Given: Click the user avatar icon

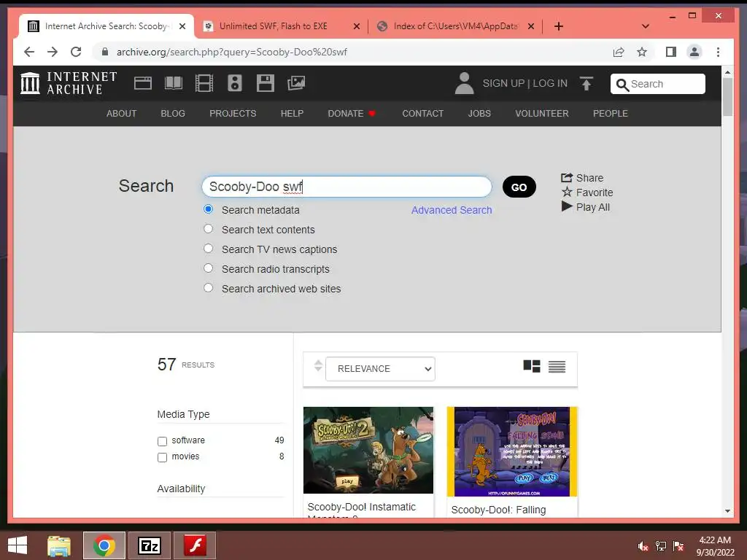Looking at the screenshot, I should click(464, 83).
